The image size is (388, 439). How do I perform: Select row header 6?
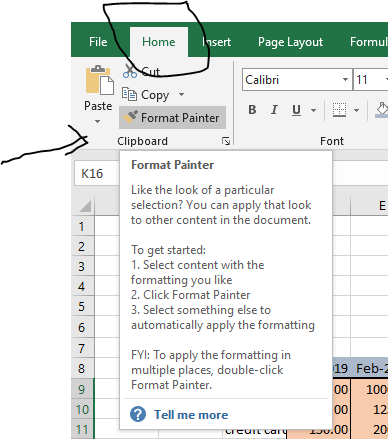[82, 327]
